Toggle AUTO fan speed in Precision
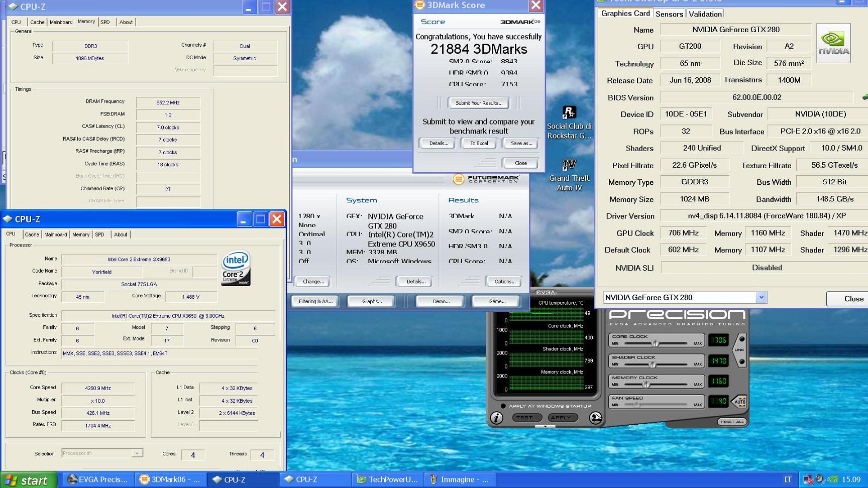This screenshot has width=868, height=488. point(740,402)
